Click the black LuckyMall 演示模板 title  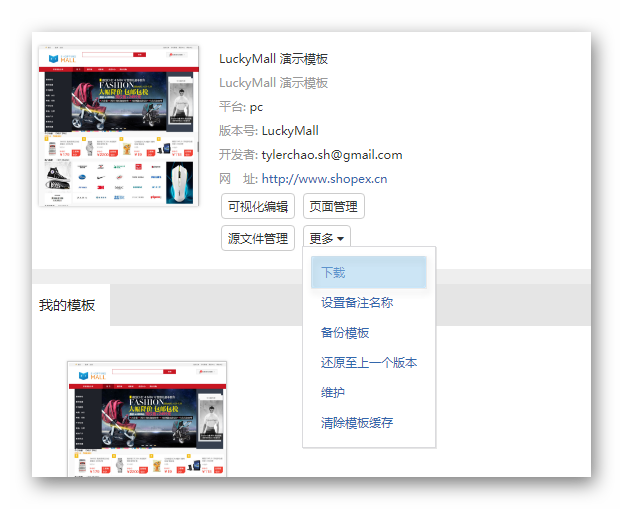coord(273,59)
